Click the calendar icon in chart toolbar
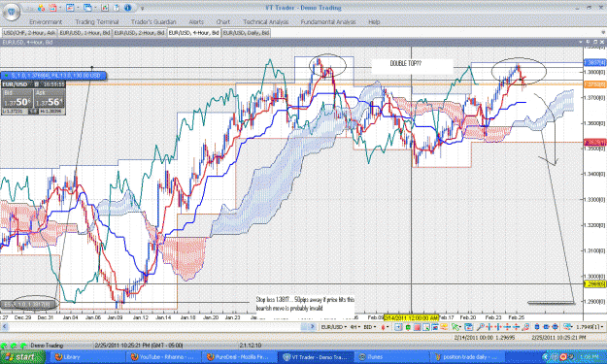This screenshot has width=607, height=364. pos(468,327)
